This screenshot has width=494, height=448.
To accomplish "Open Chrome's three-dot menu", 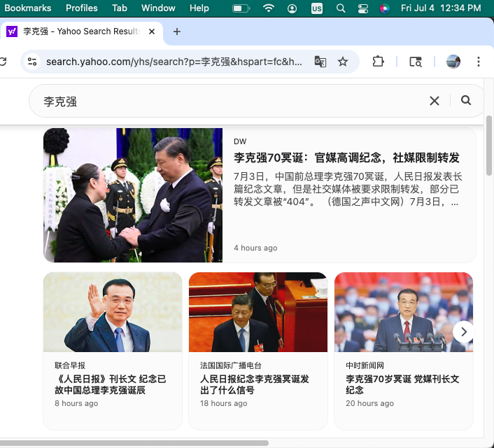I will click(479, 62).
